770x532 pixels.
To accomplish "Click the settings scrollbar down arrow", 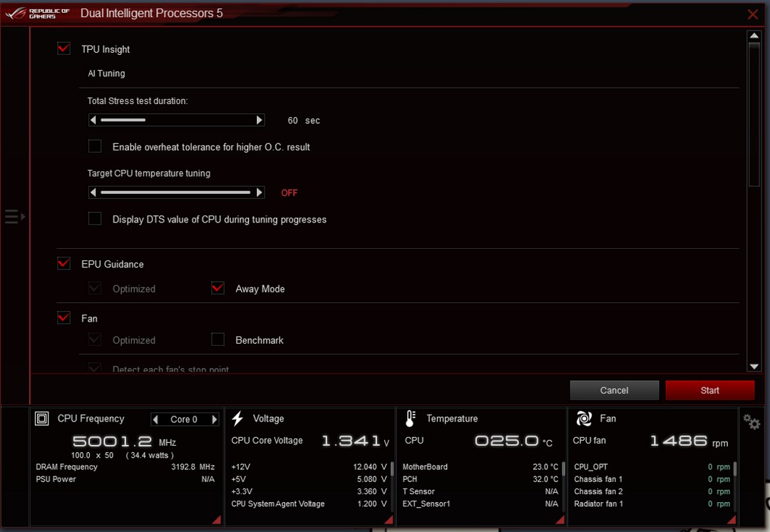I will (x=754, y=367).
